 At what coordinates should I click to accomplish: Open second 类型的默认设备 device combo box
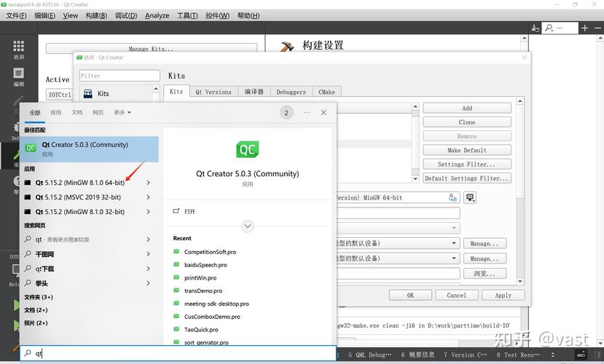coord(399,258)
